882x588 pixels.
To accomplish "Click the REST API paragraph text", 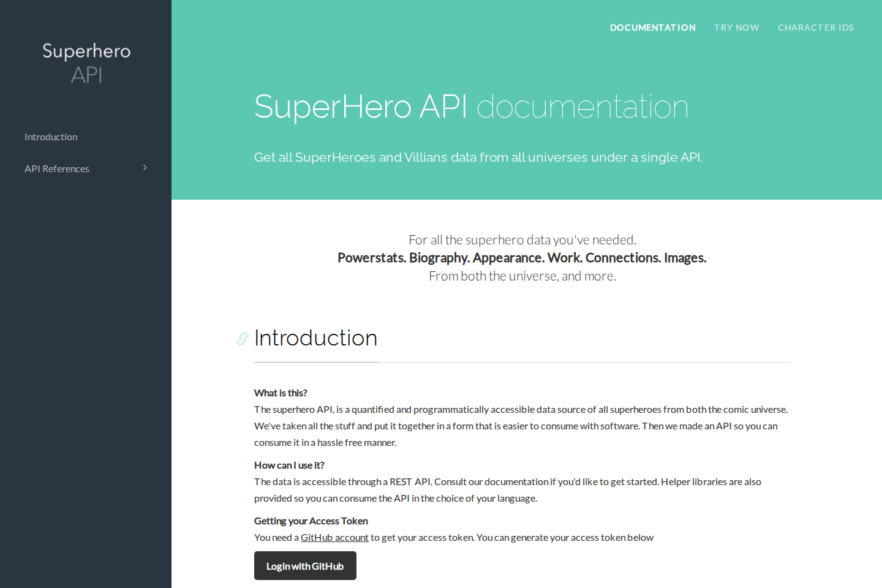I will (x=507, y=481).
